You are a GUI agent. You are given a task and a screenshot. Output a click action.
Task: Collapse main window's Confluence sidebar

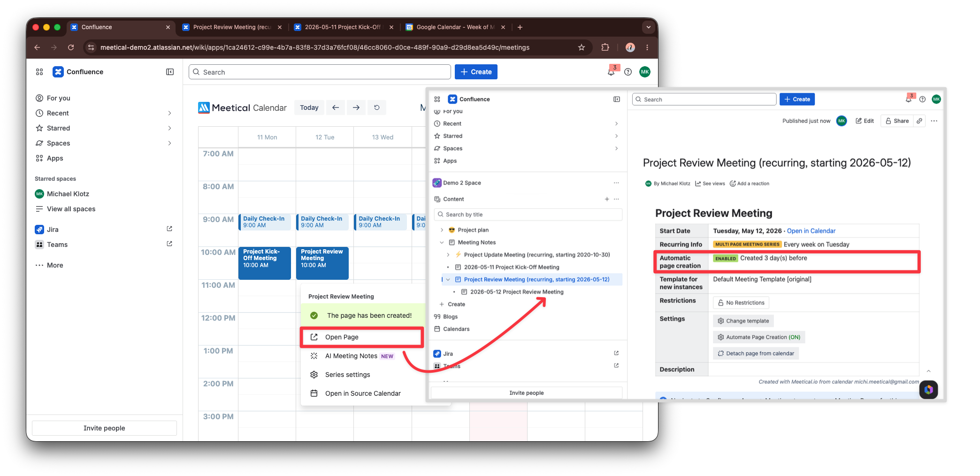tap(170, 72)
